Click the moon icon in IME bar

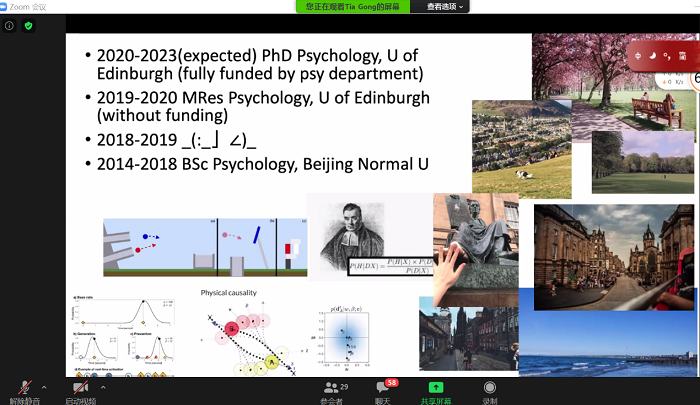[652, 54]
